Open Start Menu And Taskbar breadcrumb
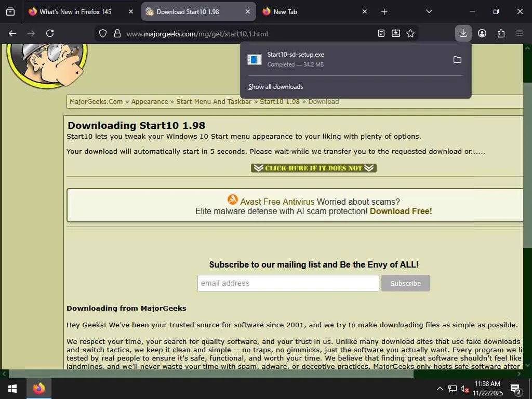 coord(214,102)
